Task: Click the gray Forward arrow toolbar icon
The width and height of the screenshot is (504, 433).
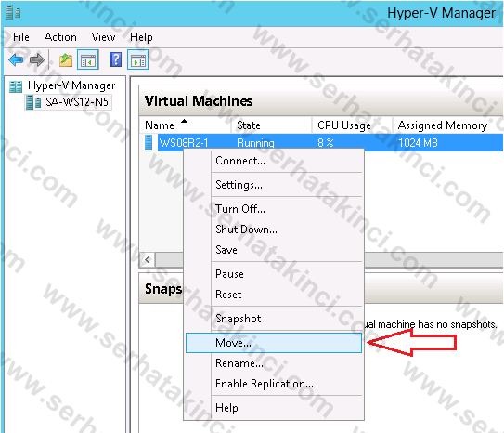Action: tap(36, 59)
